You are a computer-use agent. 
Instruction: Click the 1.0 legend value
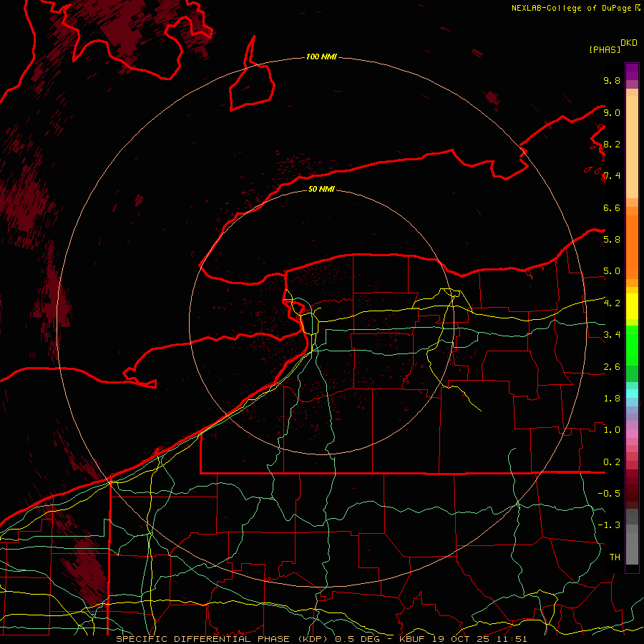click(612, 430)
